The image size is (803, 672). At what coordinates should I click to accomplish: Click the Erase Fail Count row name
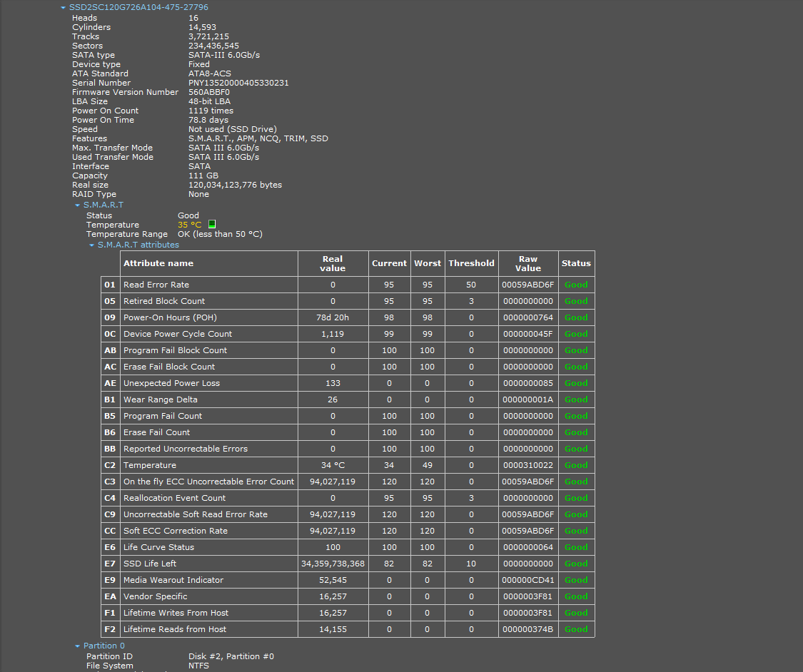pyautogui.click(x=157, y=432)
